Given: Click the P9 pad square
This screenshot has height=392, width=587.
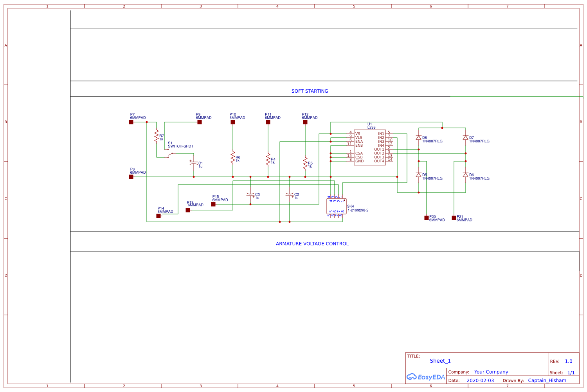Looking at the screenshot, I should 200,122.
